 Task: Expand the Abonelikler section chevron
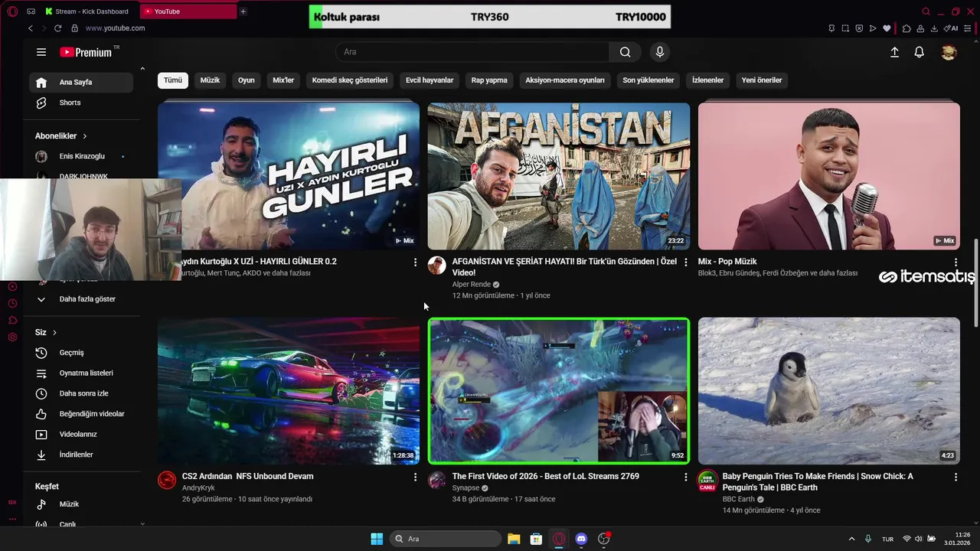tap(85, 136)
